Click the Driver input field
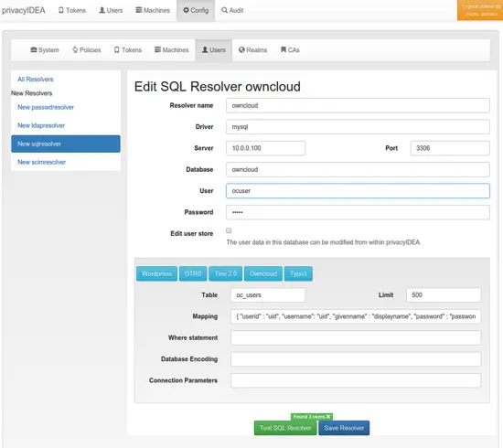Screen dimensions: 503x448 tap(358, 127)
